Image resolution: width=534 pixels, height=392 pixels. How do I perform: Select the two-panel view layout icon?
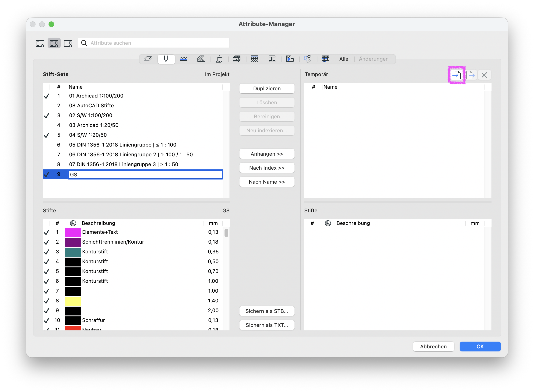click(54, 43)
